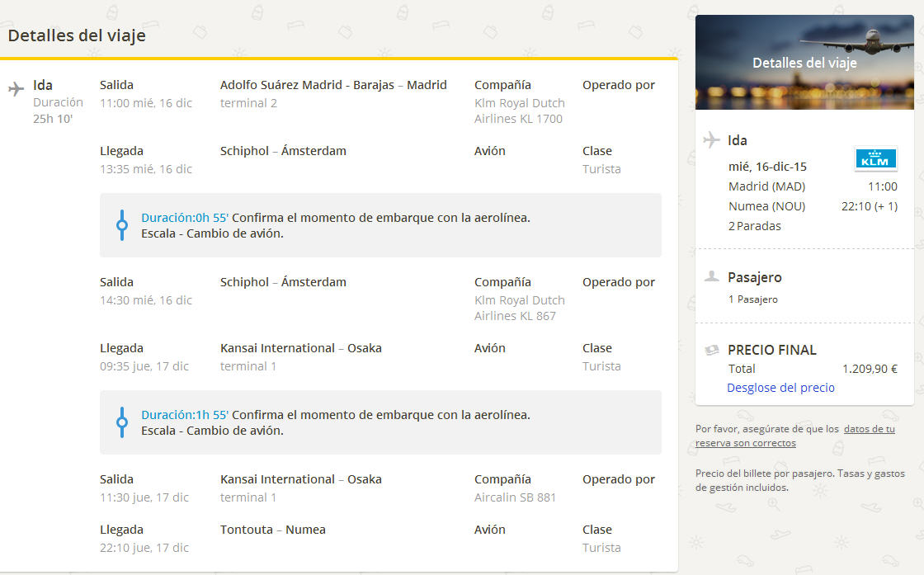Viewport: 924px width, 575px height.
Task: Click the layover marker icon for 1h 55' stop
Action: [122, 422]
